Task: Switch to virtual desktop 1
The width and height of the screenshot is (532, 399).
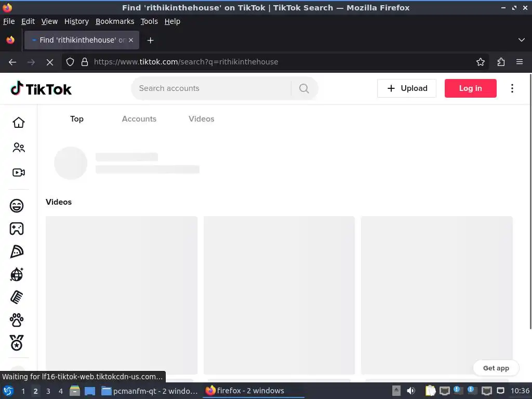Action: (23, 391)
